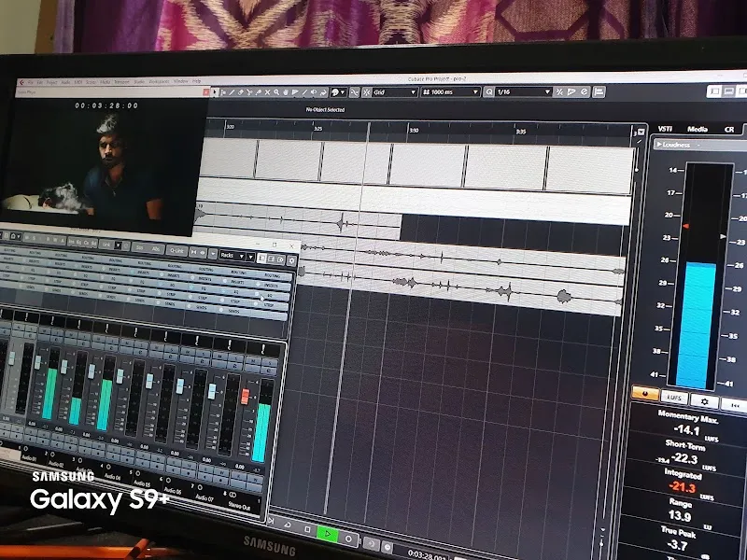Toggle MixConsole left zone layout icon
Viewport: 747px width, 560px height.
261,258
